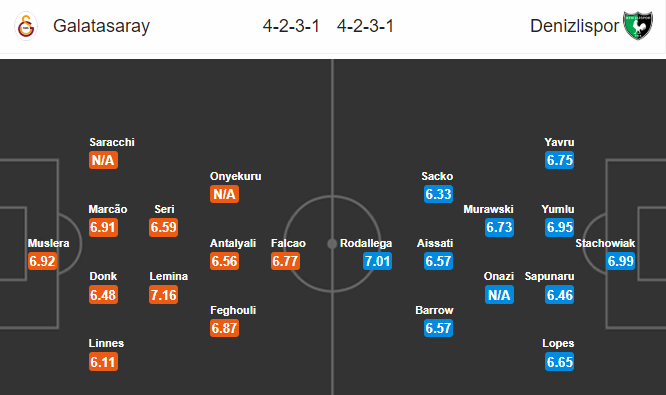Screen dimensions: 666x395
Task: Select Stachowiak's 6.99 rating badge
Action: (x=621, y=261)
